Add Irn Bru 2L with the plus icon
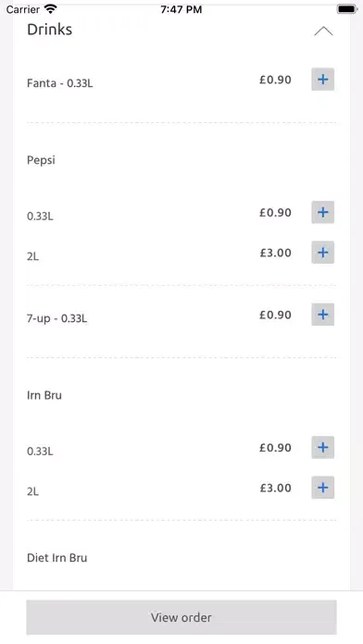Image resolution: width=363 pixels, height=644 pixels. (322, 488)
